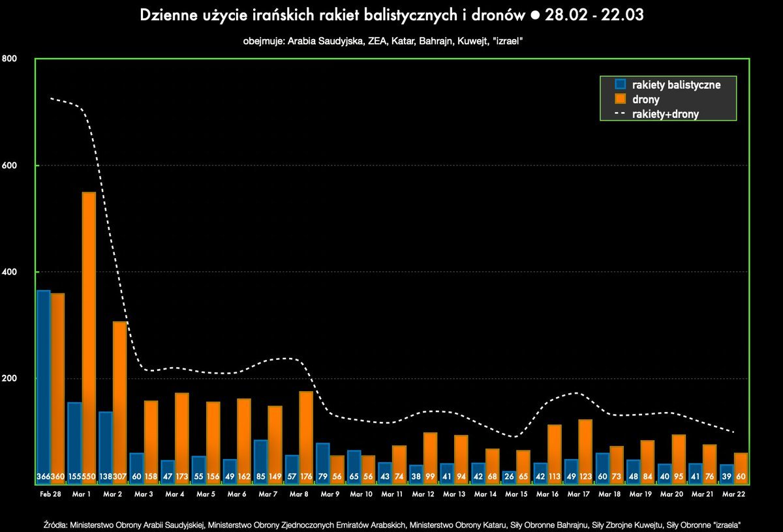Click the '138' missile value for Mar 2
783x532 pixels.
click(x=106, y=477)
